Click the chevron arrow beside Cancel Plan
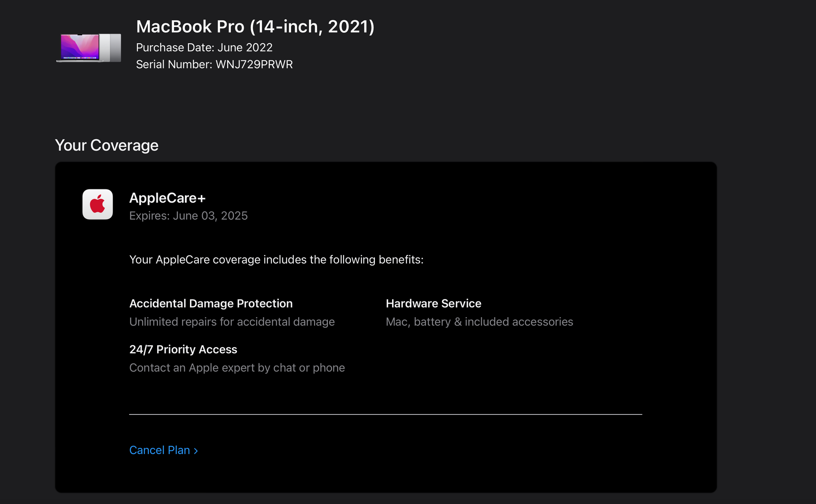816x504 pixels. point(196,451)
